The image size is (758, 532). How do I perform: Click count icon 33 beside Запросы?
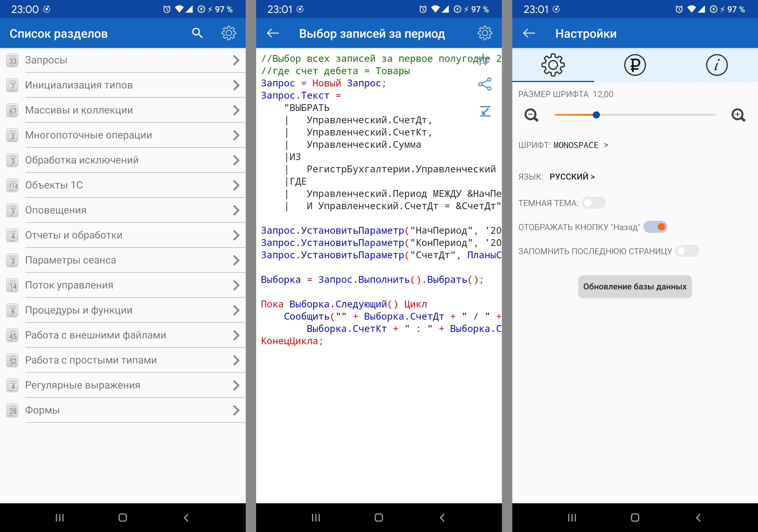click(x=12, y=61)
